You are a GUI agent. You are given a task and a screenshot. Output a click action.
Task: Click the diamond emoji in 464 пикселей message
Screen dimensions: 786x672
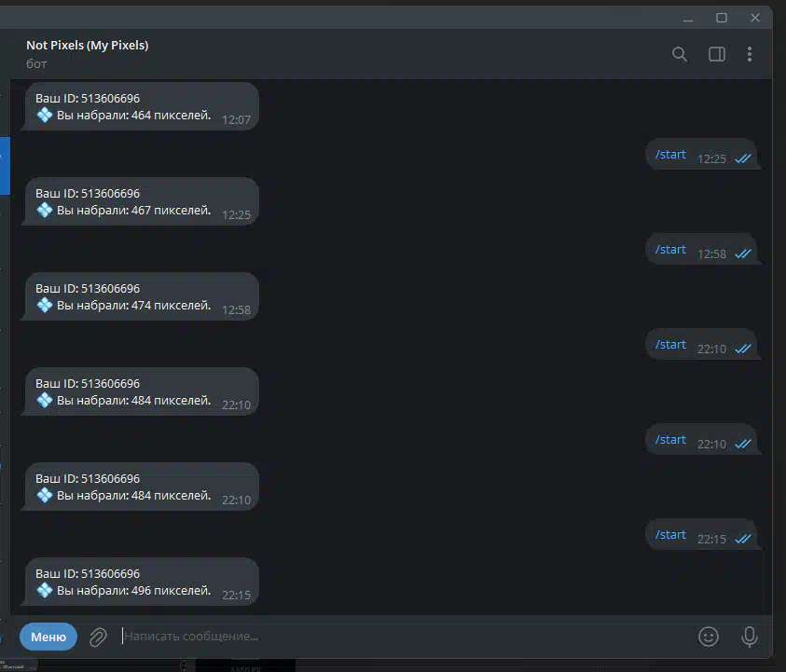coord(45,116)
